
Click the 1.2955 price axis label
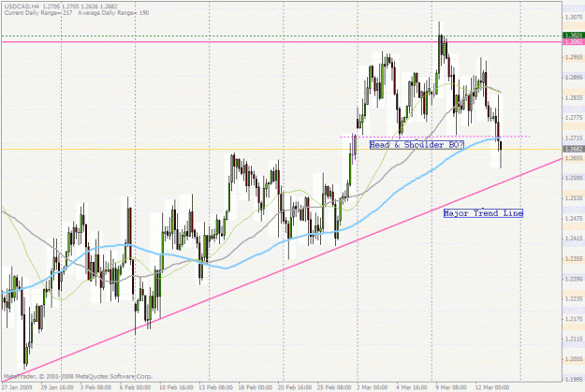(574, 57)
